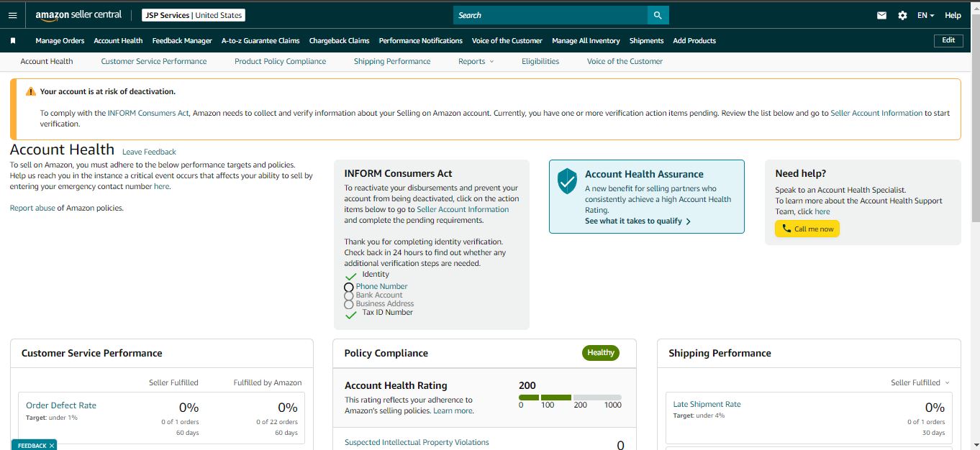This screenshot has width=980, height=450.
Task: Open Chargeback Claims shortcut
Action: click(339, 41)
